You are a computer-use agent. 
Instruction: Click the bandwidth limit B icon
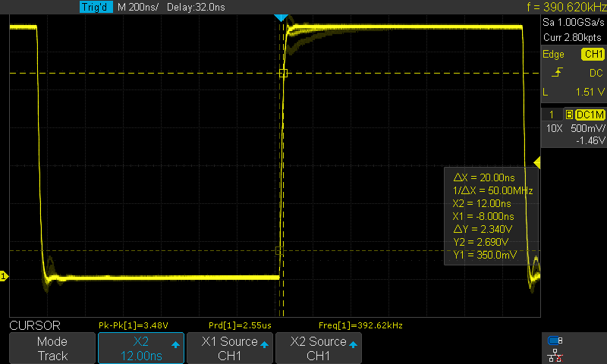[569, 115]
